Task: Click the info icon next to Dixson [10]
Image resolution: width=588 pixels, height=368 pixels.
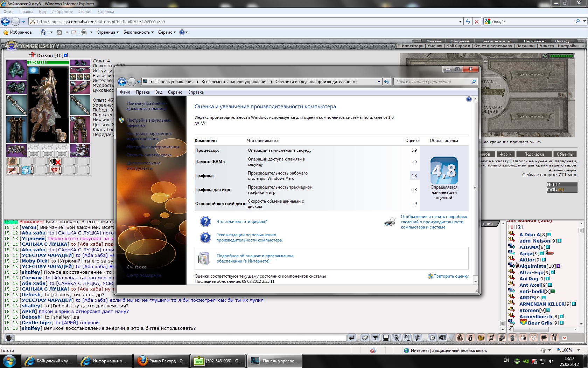Action: tap(65, 55)
